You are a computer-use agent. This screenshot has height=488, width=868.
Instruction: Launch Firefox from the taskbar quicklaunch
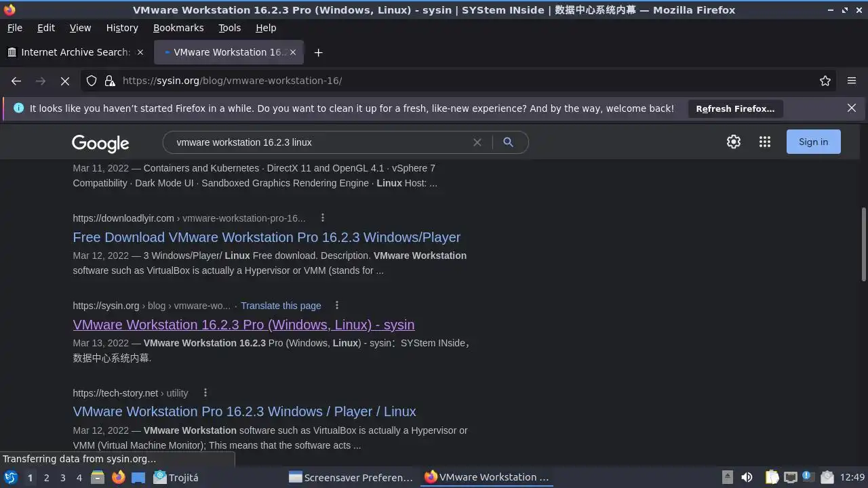(118, 477)
